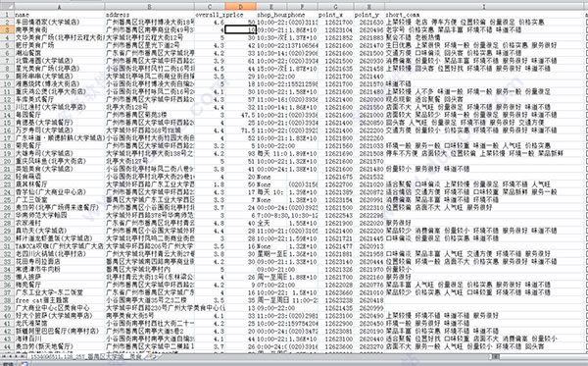The height and width of the screenshot is (366, 588).
Task: Click the insert new worksheet tab icon
Action: (x=153, y=356)
